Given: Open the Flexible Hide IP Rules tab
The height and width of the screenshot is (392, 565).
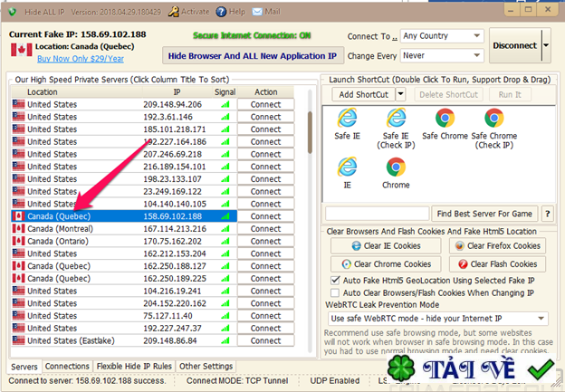Looking at the screenshot, I should (134, 366).
